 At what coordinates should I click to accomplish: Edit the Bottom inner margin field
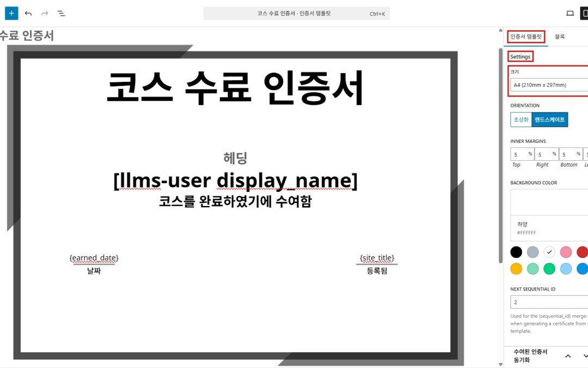point(571,154)
